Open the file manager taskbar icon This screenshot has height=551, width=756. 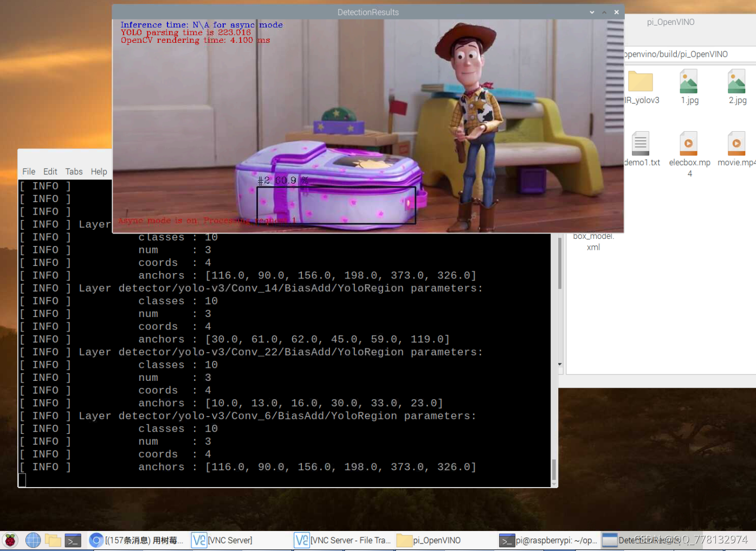tap(53, 540)
